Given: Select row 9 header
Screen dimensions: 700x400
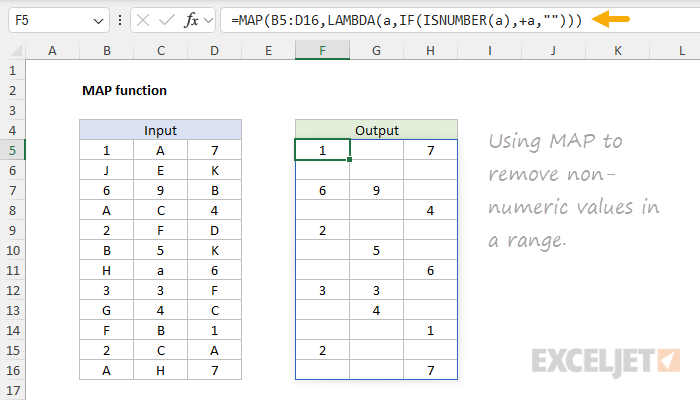Looking at the screenshot, I should [12, 230].
